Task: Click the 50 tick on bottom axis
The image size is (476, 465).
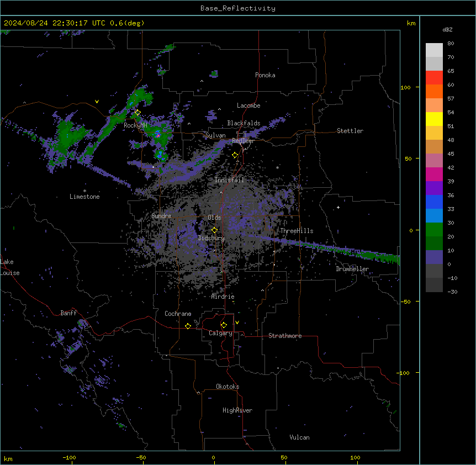Action: pyautogui.click(x=284, y=457)
